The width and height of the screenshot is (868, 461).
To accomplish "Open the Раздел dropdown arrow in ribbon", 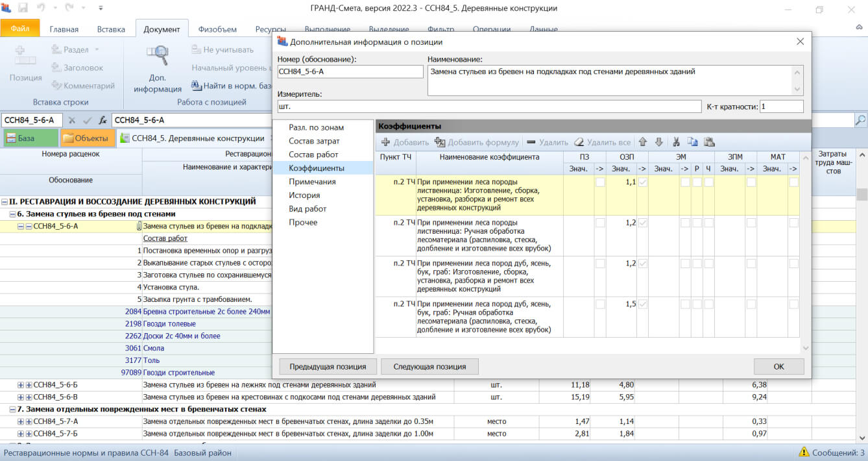I will 97,49.
